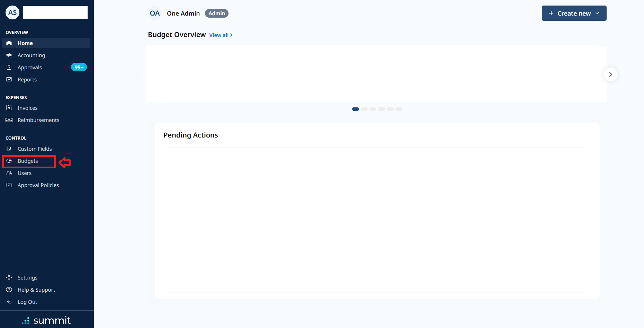Click the Reimbursements cash icon

point(9,120)
